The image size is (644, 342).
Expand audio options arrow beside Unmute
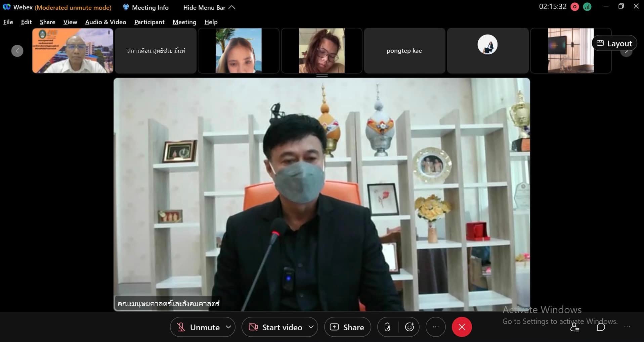click(228, 327)
